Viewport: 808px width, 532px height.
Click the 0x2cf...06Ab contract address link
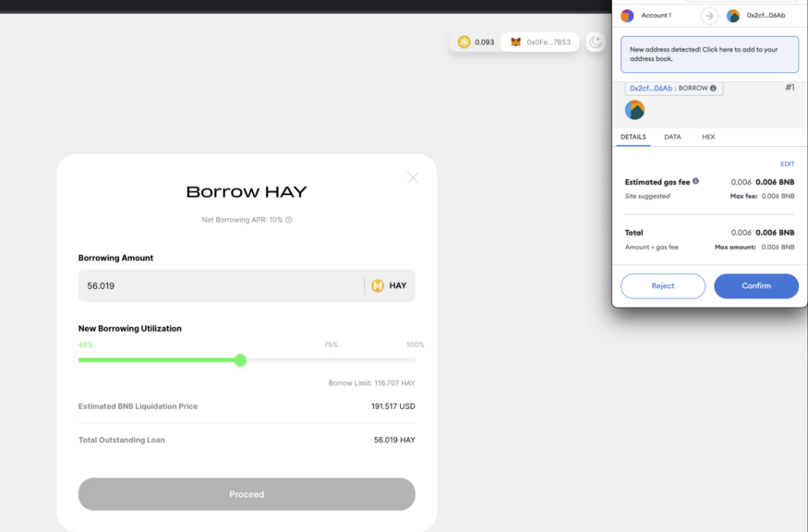click(651, 88)
